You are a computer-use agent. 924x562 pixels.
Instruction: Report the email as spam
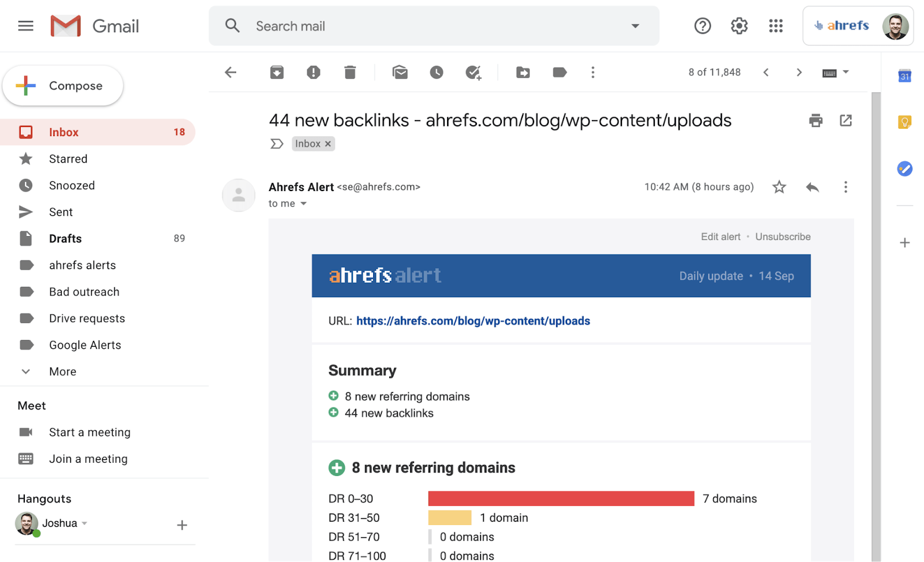[313, 72]
